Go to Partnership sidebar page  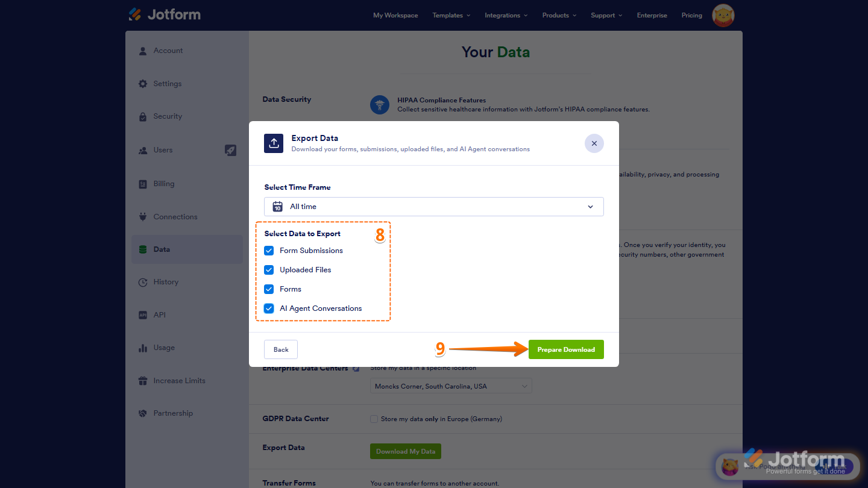187,413
